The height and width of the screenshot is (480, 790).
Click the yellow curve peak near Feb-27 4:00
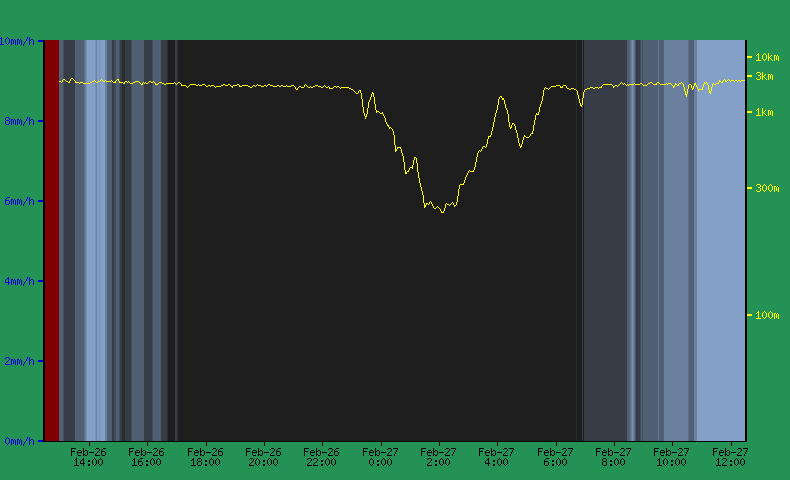coord(501,97)
